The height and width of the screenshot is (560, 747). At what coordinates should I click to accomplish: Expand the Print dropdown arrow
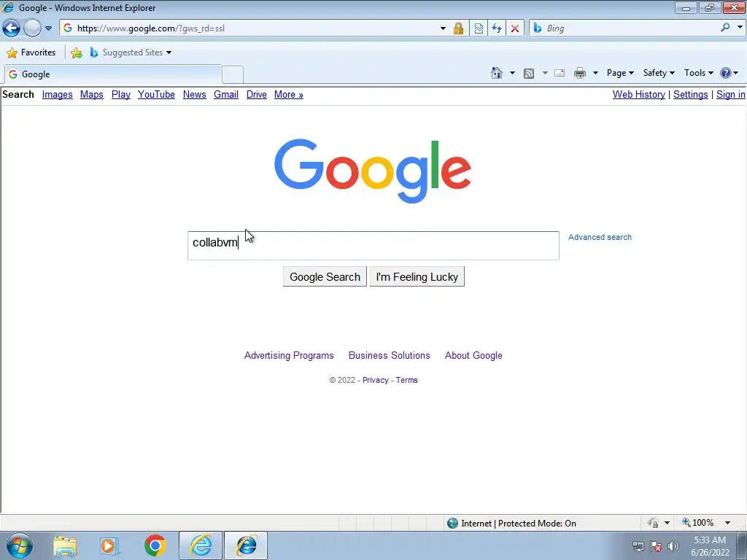click(x=595, y=74)
